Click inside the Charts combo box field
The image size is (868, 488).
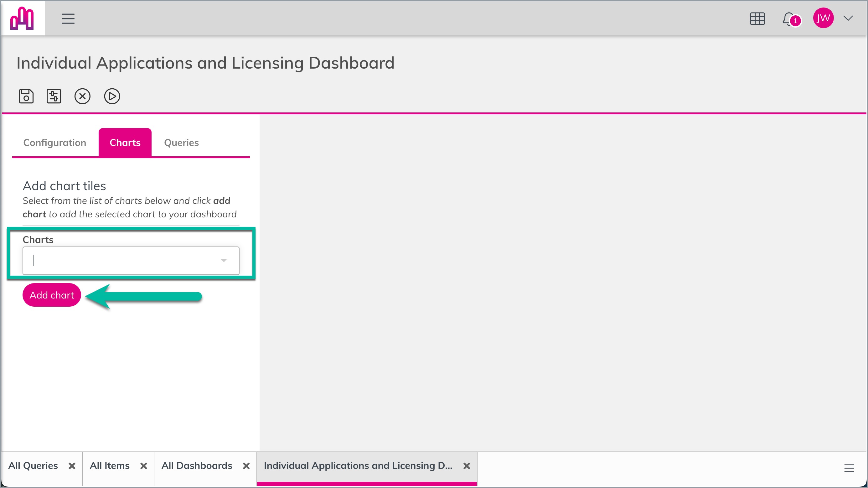tap(131, 261)
